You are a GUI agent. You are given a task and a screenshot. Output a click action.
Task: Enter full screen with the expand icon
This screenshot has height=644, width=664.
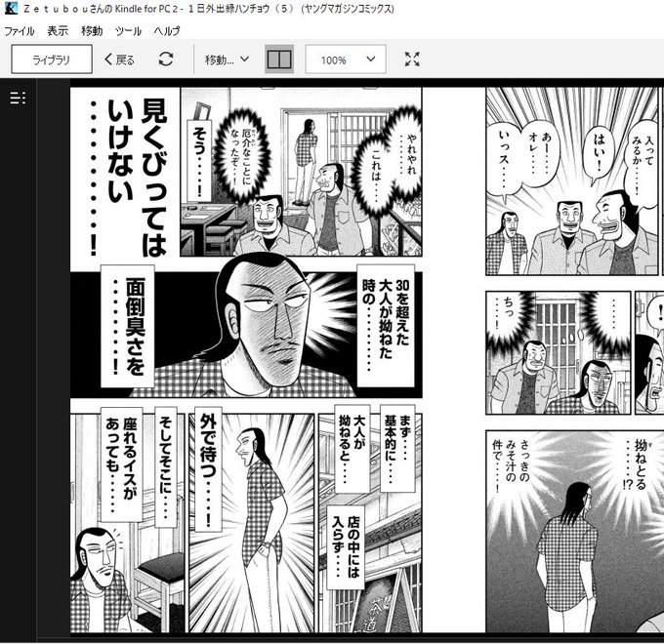(412, 60)
